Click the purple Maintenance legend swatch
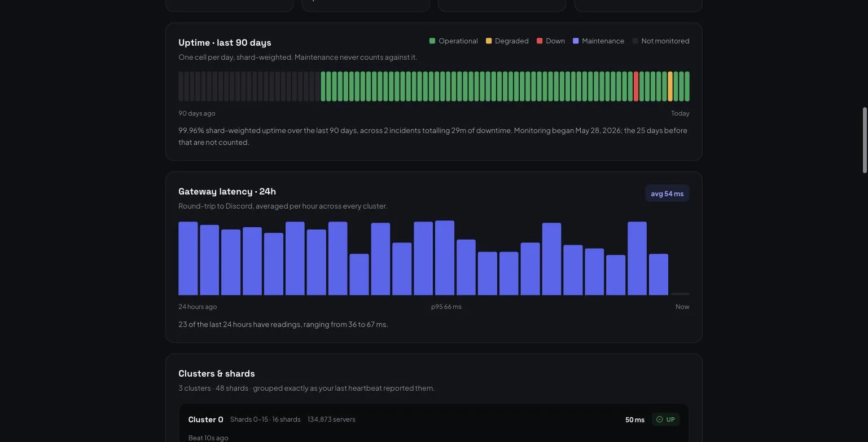Image resolution: width=868 pixels, height=442 pixels. click(x=576, y=41)
